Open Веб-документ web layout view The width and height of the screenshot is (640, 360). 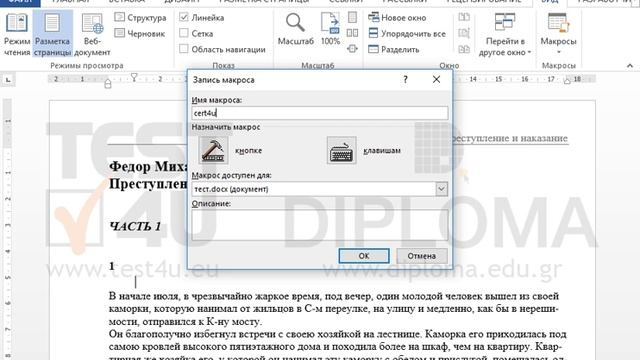(92, 34)
